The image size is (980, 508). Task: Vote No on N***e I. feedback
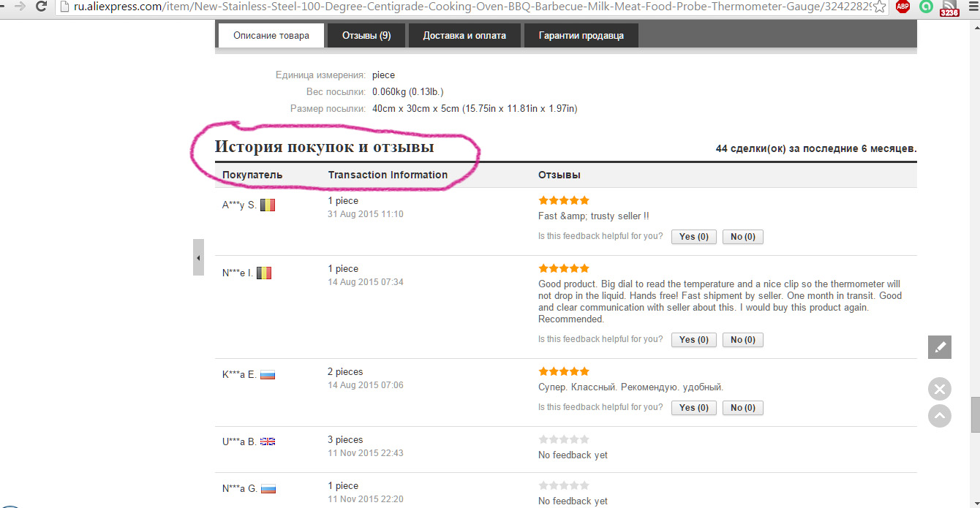point(742,340)
